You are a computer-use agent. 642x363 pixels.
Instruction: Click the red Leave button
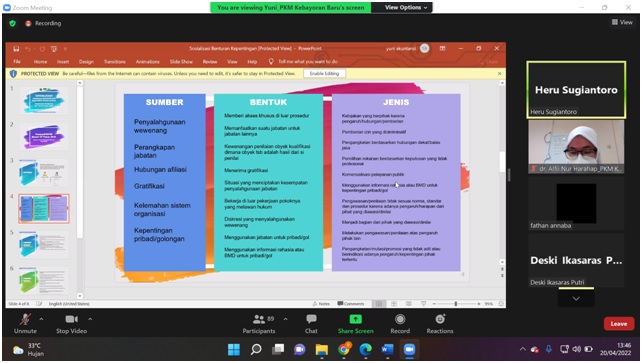(619, 324)
